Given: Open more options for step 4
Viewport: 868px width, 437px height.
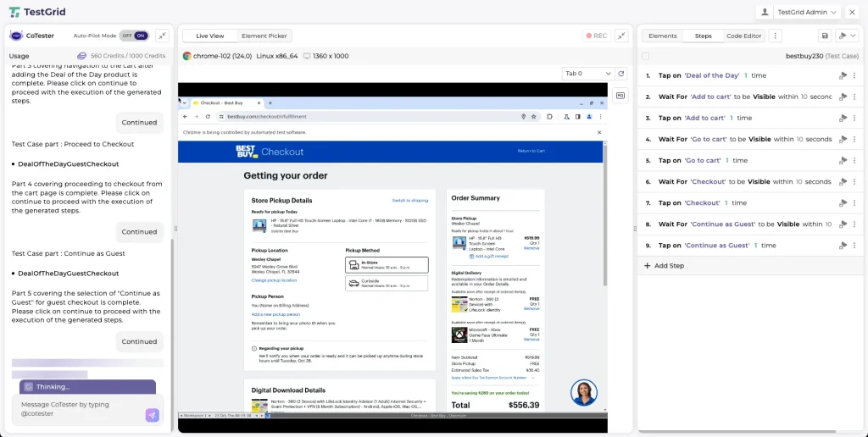Looking at the screenshot, I should point(854,140).
